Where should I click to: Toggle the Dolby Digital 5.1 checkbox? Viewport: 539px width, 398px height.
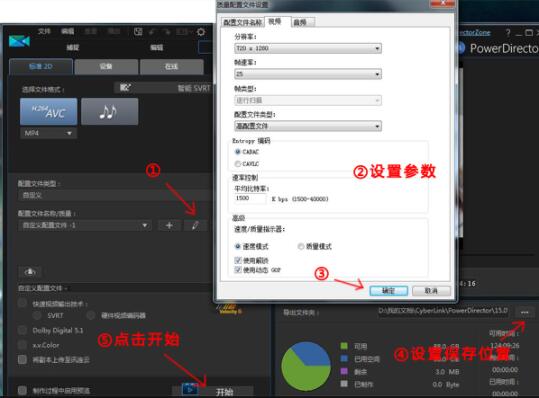click(x=22, y=330)
